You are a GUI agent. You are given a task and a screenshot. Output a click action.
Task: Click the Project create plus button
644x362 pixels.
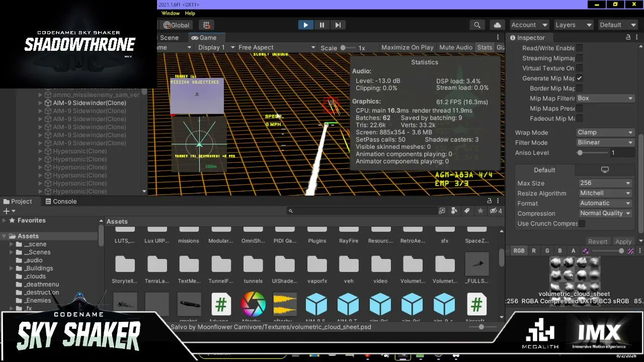(x=8, y=211)
